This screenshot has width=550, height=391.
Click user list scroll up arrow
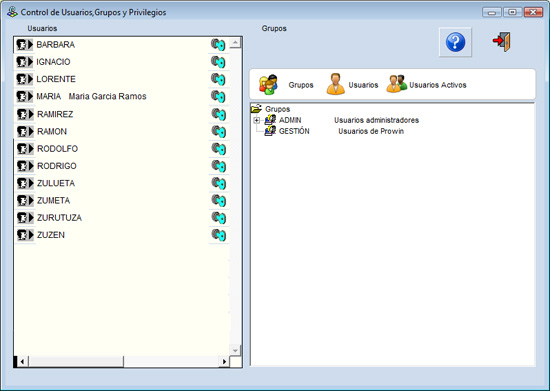[x=235, y=43]
